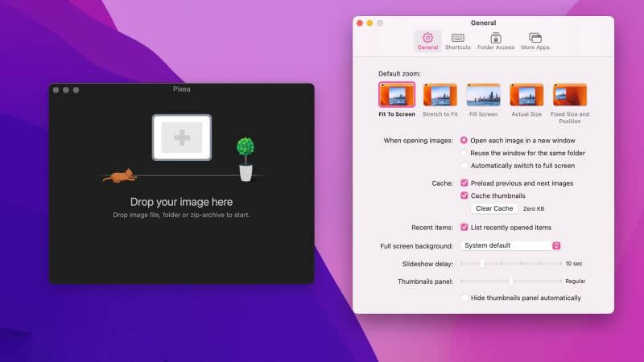644x362 pixels.
Task: Click the plus image drop box in Pixea
Action: click(182, 138)
